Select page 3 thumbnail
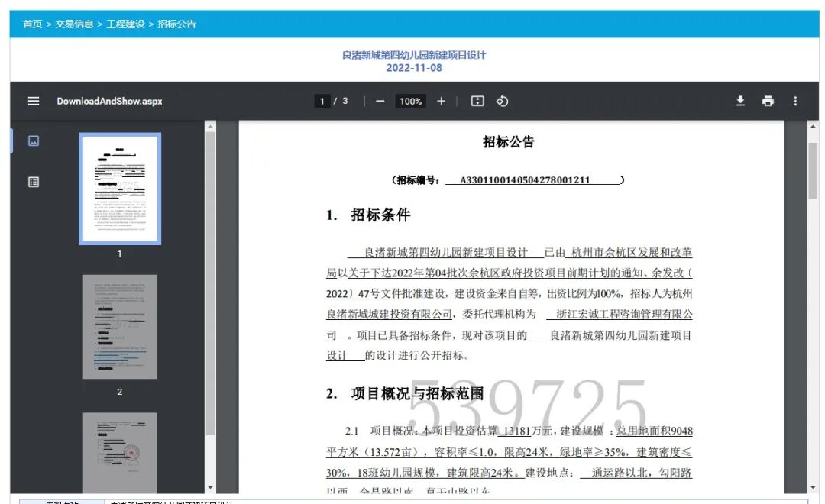The height and width of the screenshot is (504, 825). (120, 452)
